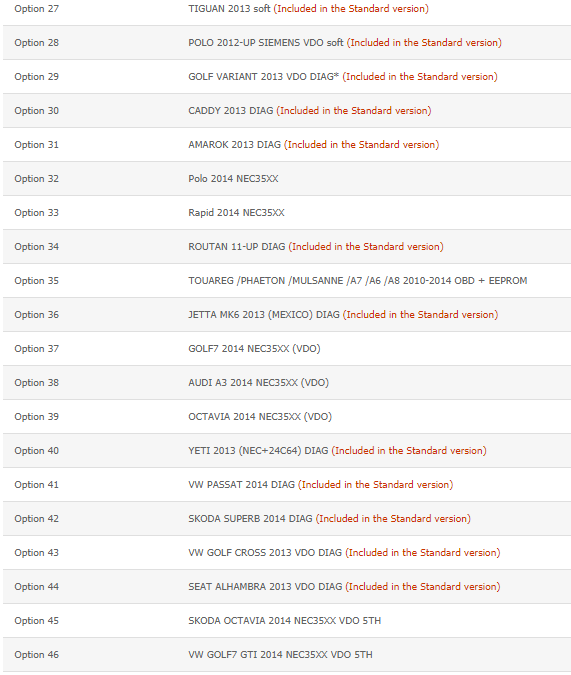Select TIGUAN 2013 soft text
This screenshot has height=675, width=571.
(229, 9)
